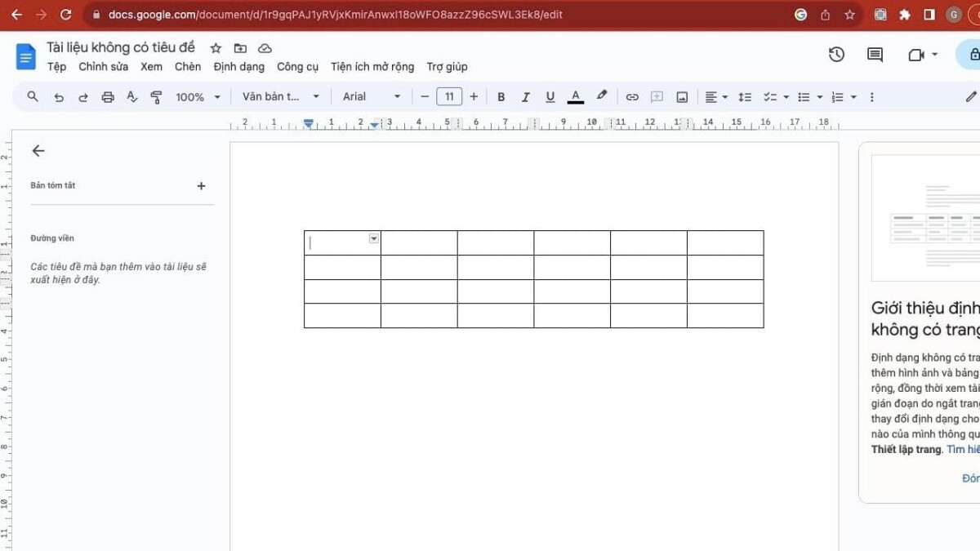Toggle the Chrome side panel

[929, 15]
